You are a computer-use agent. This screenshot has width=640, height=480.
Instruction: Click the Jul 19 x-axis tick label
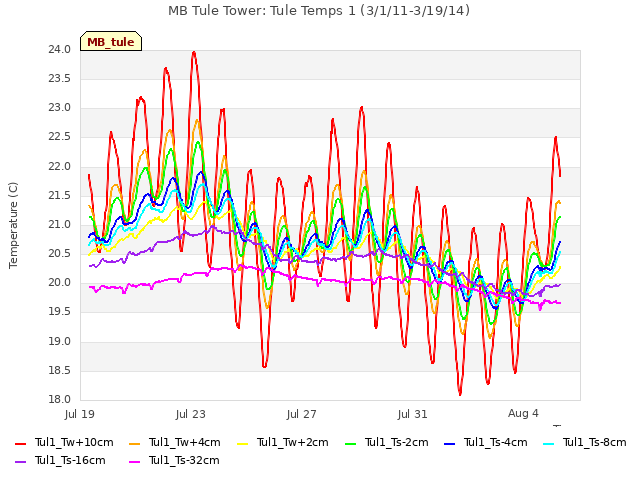[x=80, y=414]
